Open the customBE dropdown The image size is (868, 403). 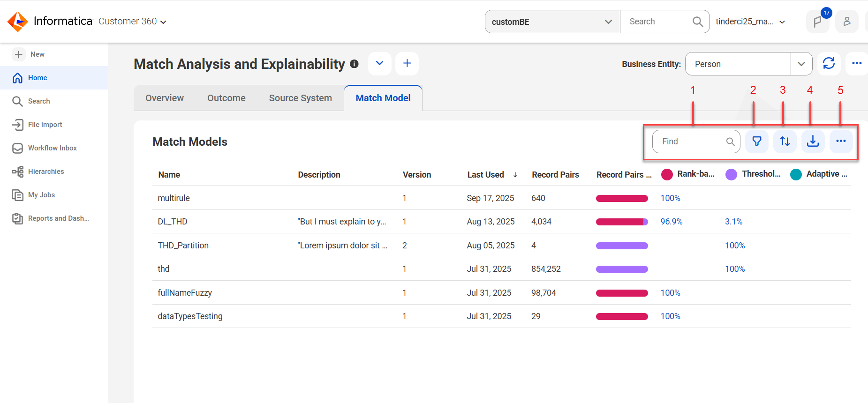(x=552, y=22)
